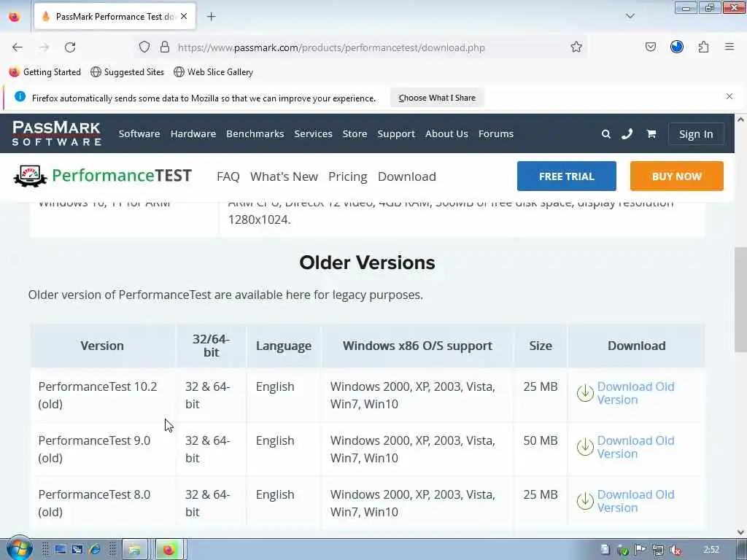Open the Forums menu item
The width and height of the screenshot is (747, 560).
(496, 134)
